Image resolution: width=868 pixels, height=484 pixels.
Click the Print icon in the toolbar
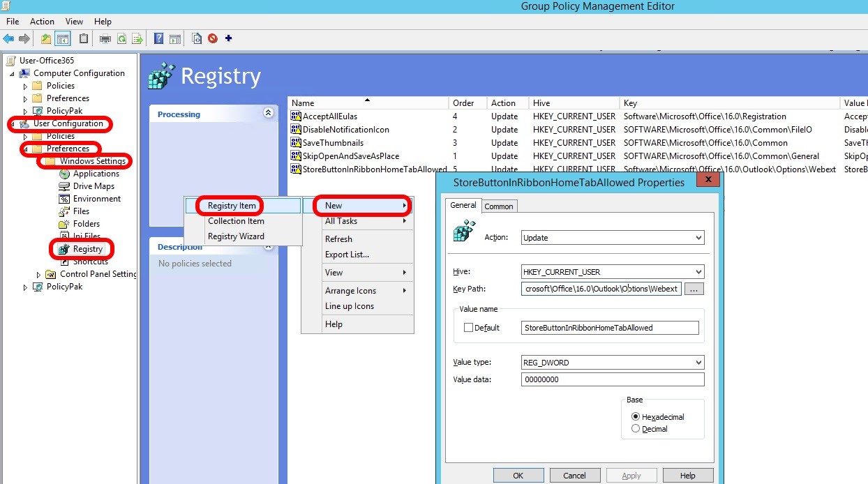click(x=105, y=39)
